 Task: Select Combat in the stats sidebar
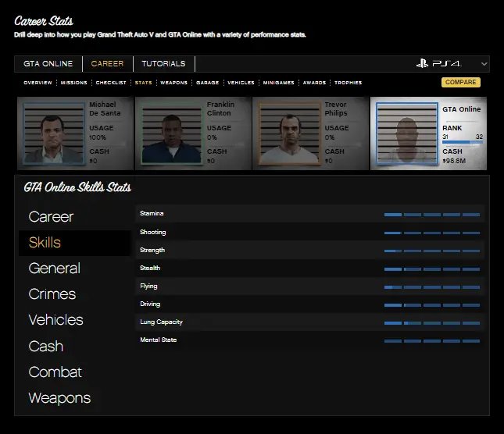[55, 372]
